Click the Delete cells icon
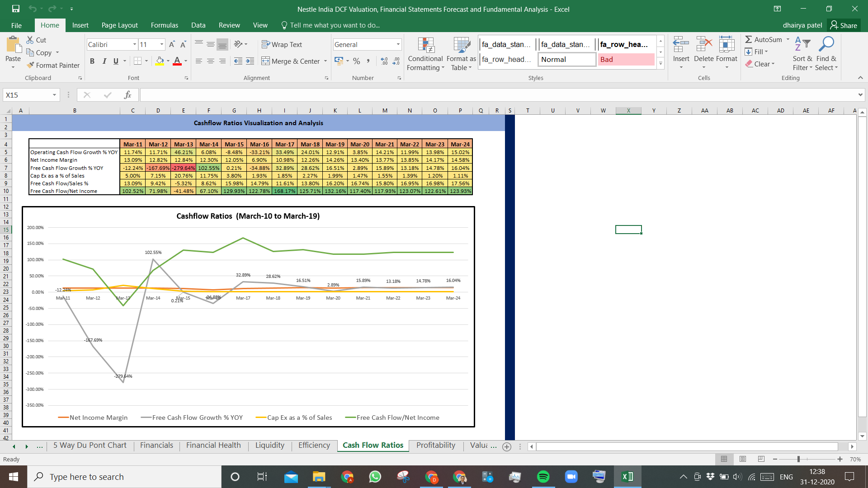This screenshot has width=868, height=488. pos(704,45)
